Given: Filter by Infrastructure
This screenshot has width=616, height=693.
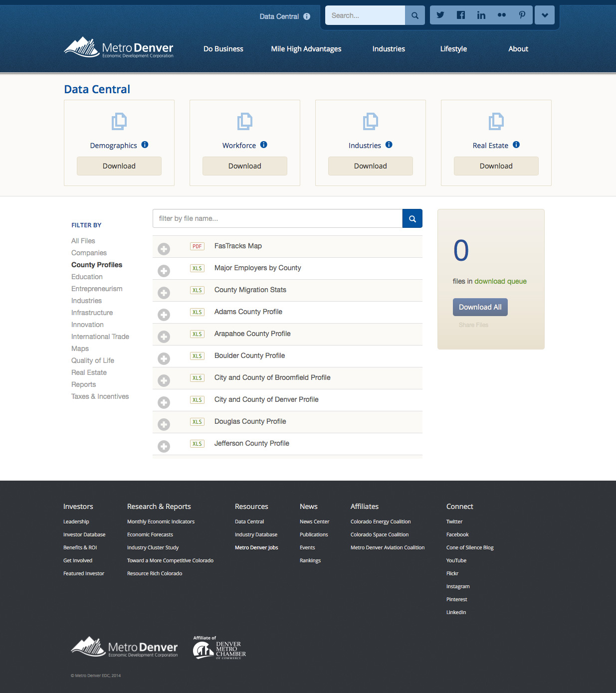Looking at the screenshot, I should [x=92, y=313].
